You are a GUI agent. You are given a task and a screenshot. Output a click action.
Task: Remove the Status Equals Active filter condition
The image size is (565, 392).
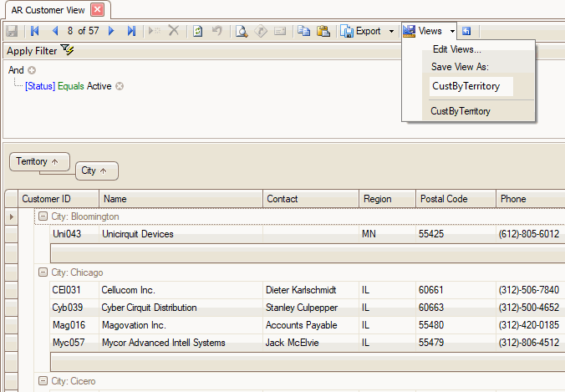[120, 86]
